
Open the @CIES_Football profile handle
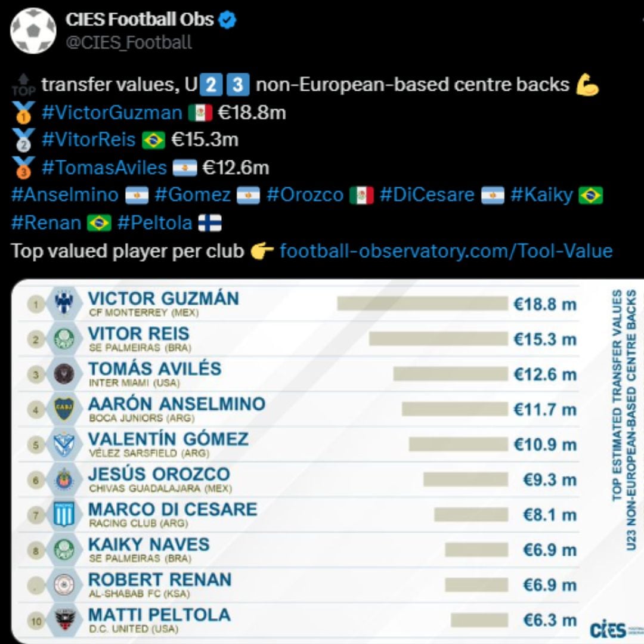(x=128, y=43)
